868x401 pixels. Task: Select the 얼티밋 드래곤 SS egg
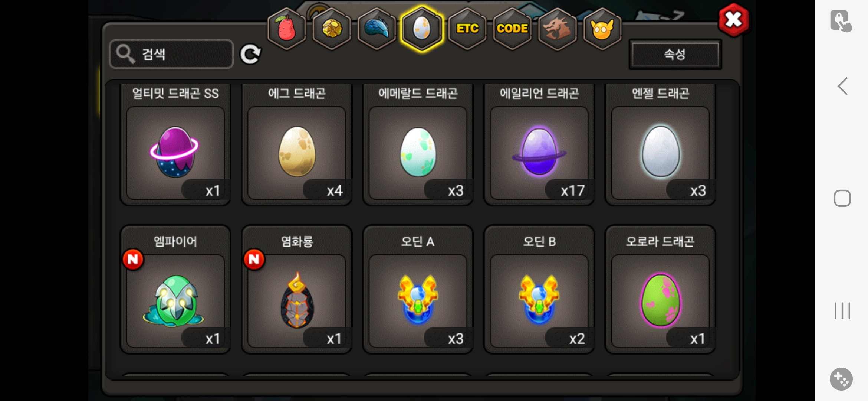pos(175,144)
